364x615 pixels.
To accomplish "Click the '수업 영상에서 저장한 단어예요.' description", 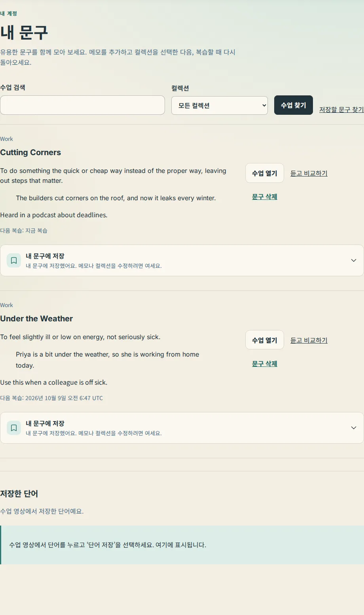I will tap(42, 511).
